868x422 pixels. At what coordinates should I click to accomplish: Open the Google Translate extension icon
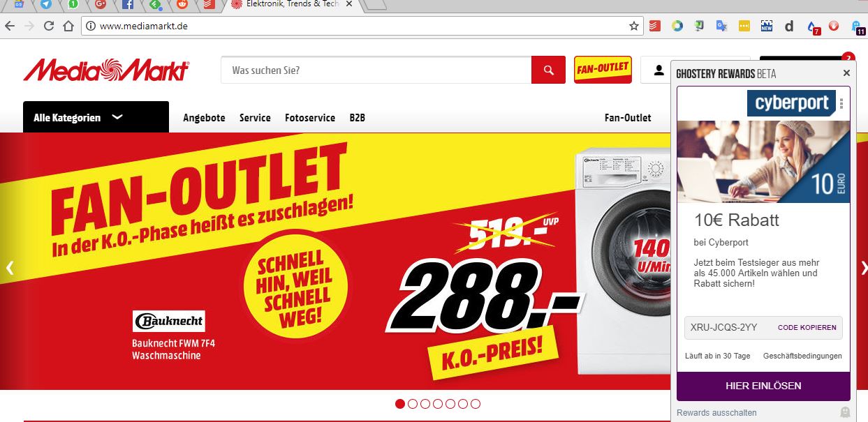722,27
